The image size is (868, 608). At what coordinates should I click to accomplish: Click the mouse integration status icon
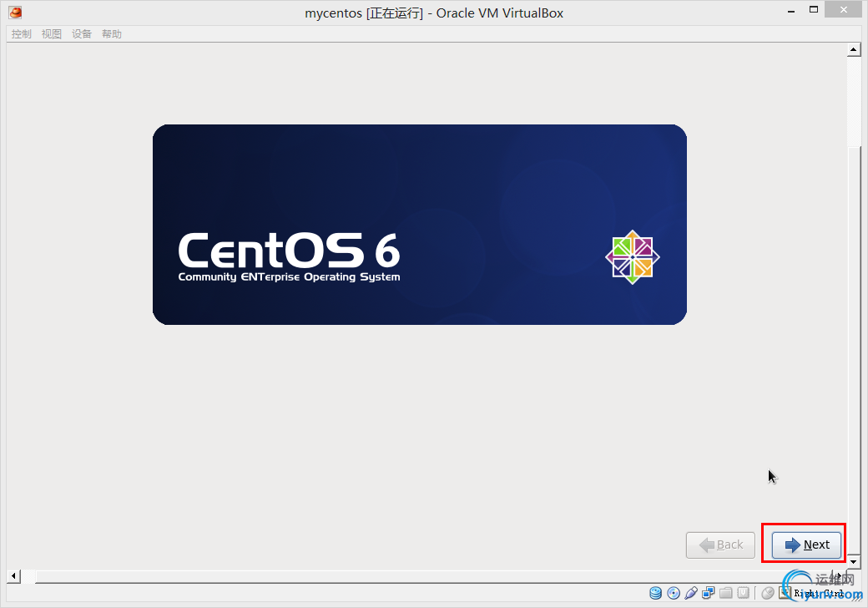click(x=768, y=593)
